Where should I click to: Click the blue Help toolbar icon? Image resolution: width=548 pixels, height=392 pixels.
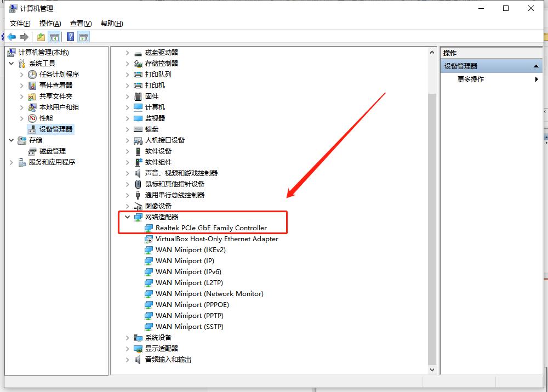[x=70, y=37]
